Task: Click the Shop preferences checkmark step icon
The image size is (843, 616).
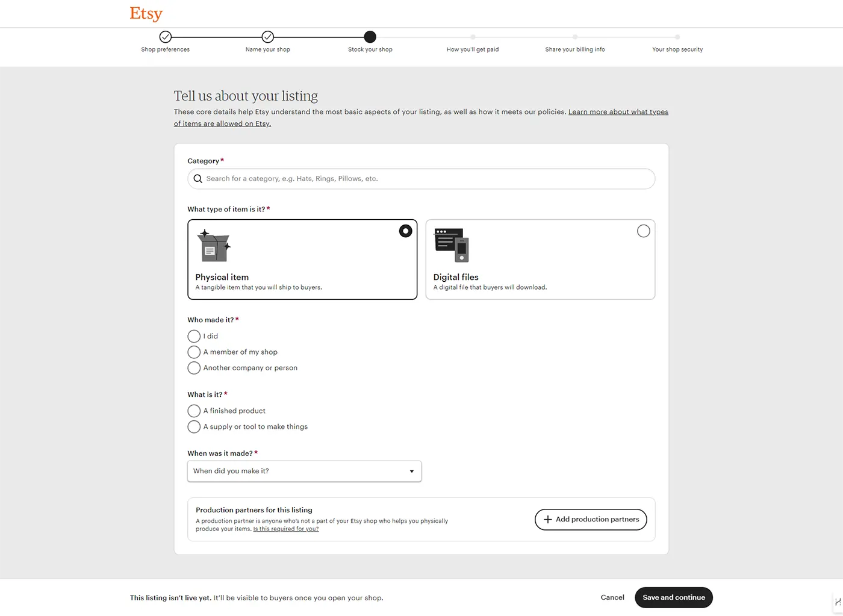Action: point(166,37)
